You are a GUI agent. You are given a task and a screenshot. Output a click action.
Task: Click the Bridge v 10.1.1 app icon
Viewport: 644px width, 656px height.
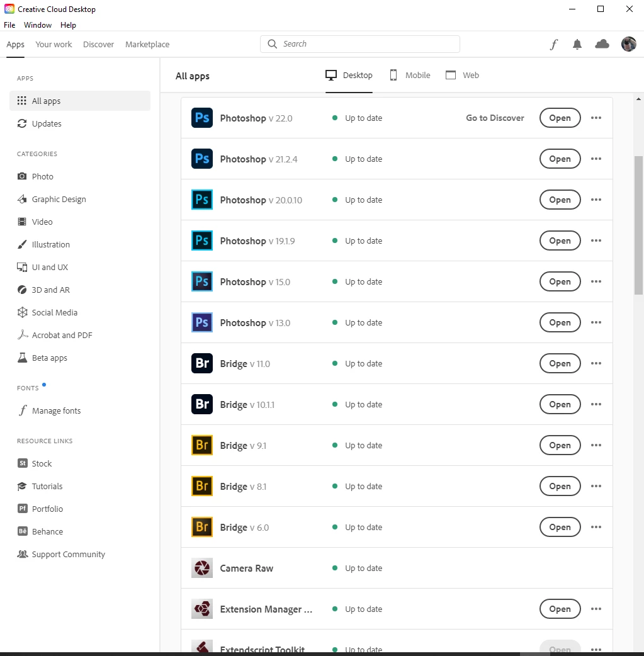pos(201,404)
